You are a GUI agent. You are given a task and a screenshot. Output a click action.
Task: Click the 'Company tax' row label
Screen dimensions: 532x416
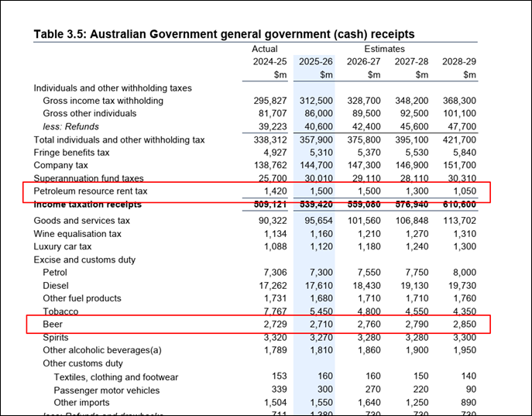(x=61, y=166)
